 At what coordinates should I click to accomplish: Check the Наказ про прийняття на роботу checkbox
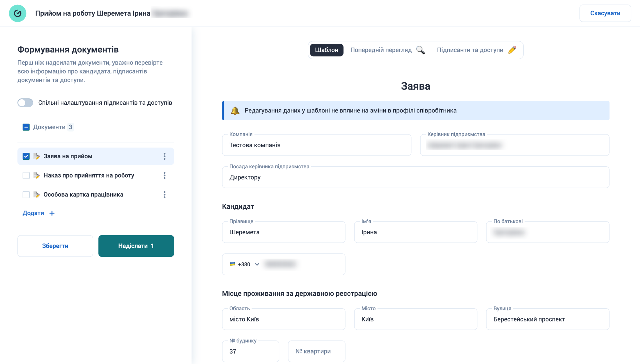[x=26, y=175]
